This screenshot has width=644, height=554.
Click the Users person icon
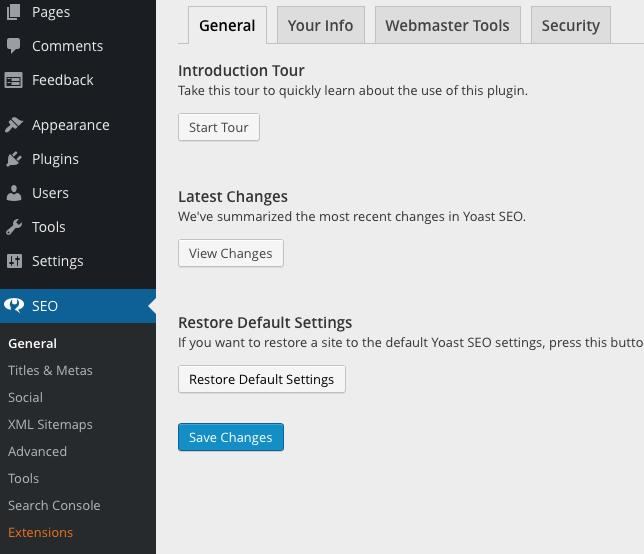tap(14, 193)
